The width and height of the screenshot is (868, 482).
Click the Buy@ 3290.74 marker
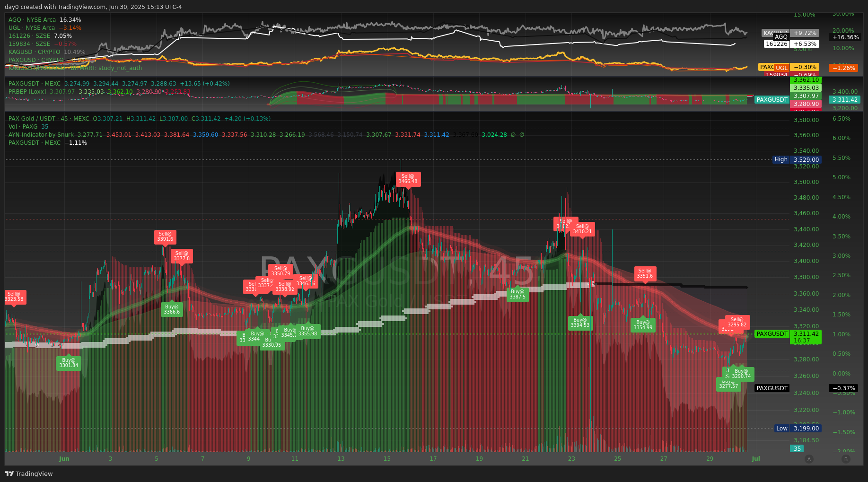[x=741, y=374]
